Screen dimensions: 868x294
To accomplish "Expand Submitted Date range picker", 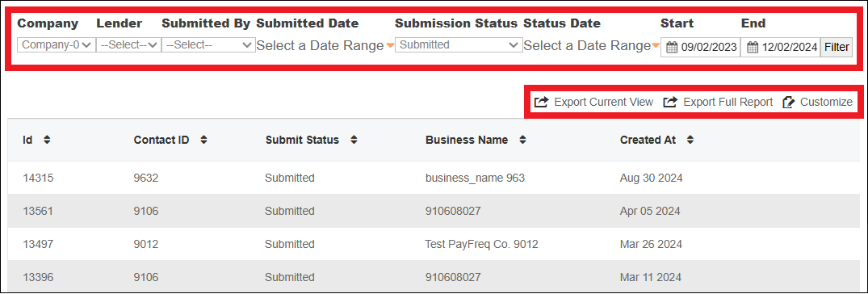I will 325,46.
